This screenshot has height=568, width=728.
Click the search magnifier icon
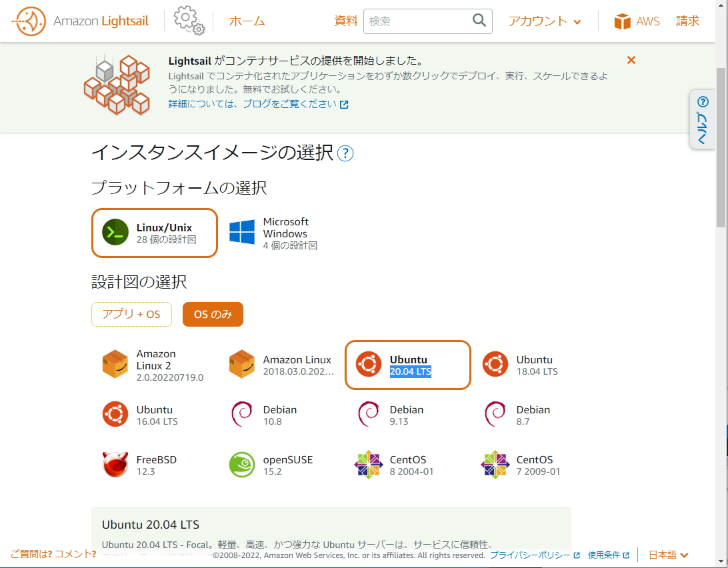tap(479, 21)
